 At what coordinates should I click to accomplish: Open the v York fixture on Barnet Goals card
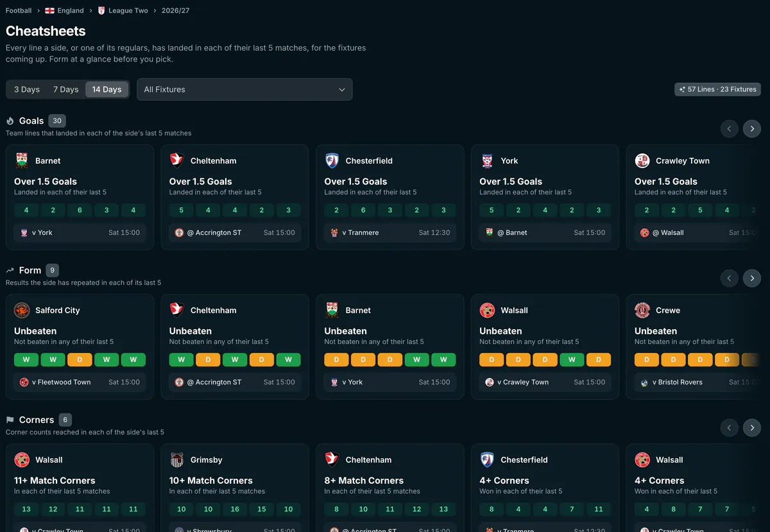coord(80,232)
